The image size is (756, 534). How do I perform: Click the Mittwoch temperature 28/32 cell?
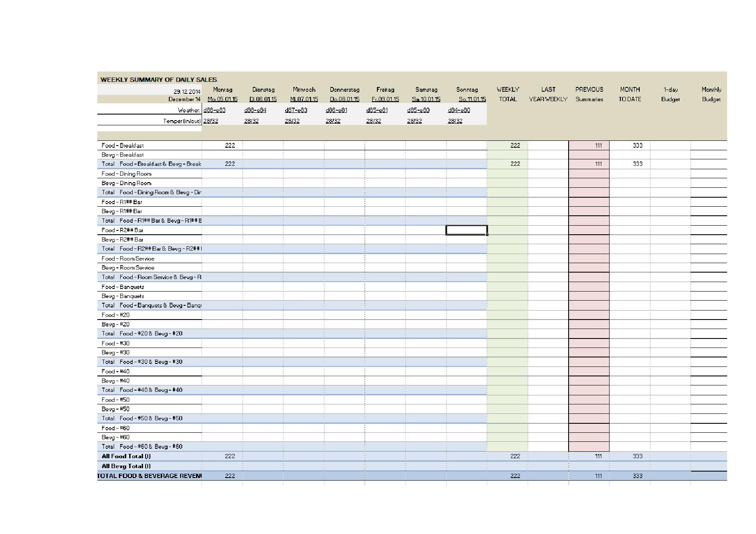coord(292,121)
